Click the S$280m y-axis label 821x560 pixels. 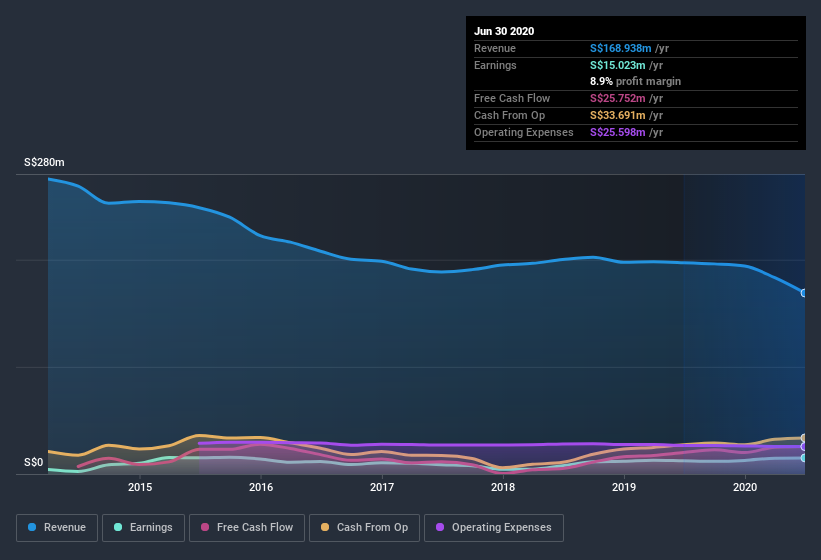[x=44, y=162]
